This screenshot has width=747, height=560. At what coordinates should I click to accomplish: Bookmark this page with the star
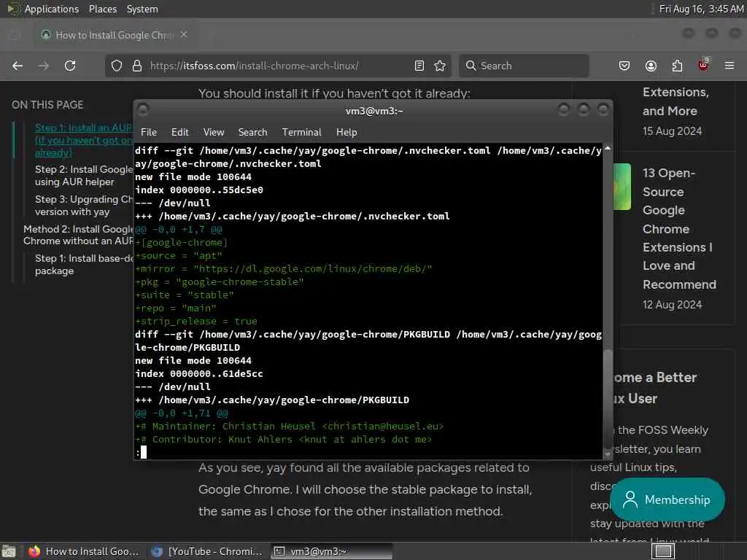440,66
